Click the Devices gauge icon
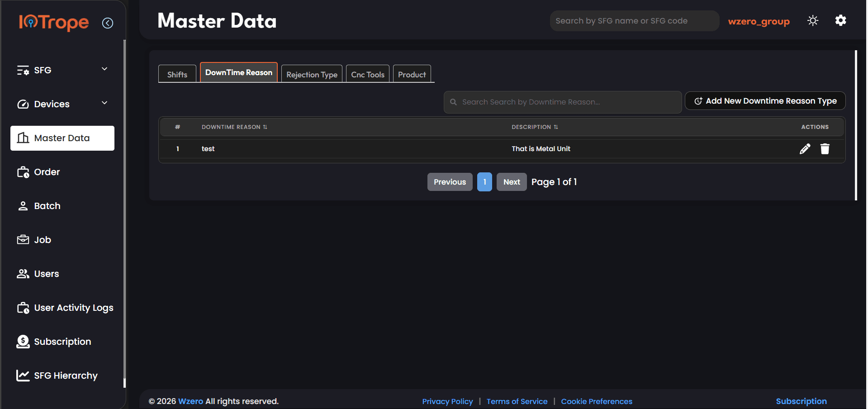 pyautogui.click(x=23, y=104)
